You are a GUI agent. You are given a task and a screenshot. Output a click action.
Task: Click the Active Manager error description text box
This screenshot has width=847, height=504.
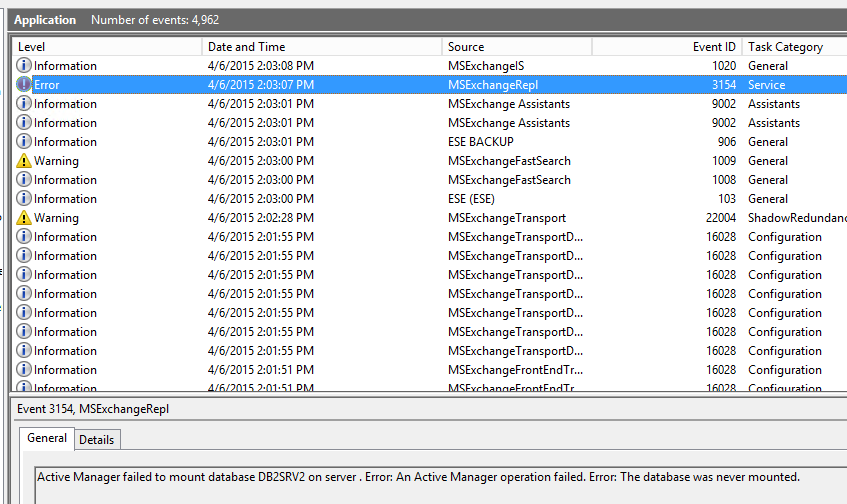pyautogui.click(x=440, y=486)
